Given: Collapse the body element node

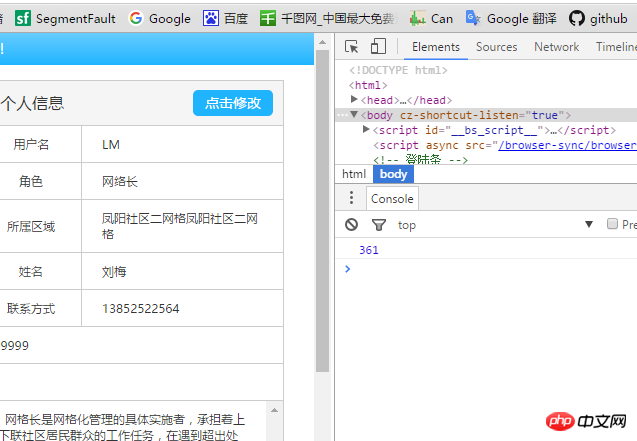Looking at the screenshot, I should (354, 115).
